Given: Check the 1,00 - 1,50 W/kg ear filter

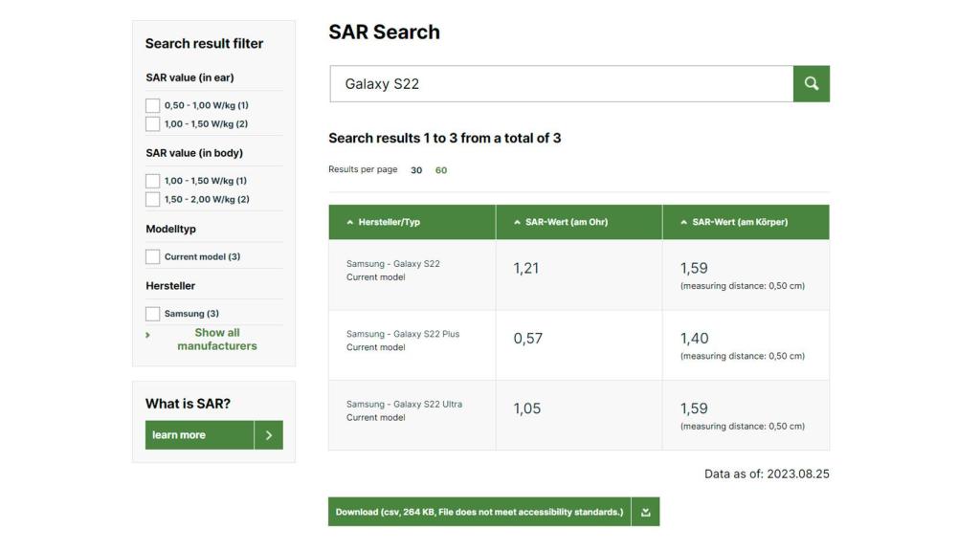Looking at the screenshot, I should pos(152,124).
